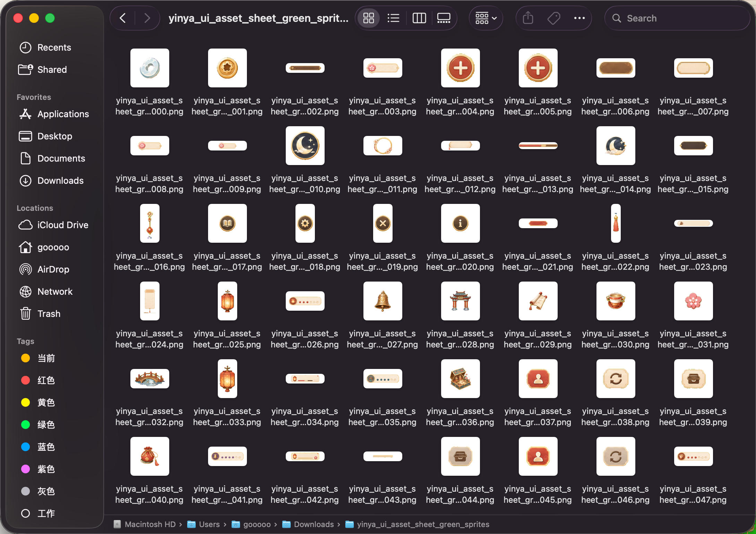This screenshot has width=756, height=534.
Task: Switch to gallery view
Action: point(444,18)
